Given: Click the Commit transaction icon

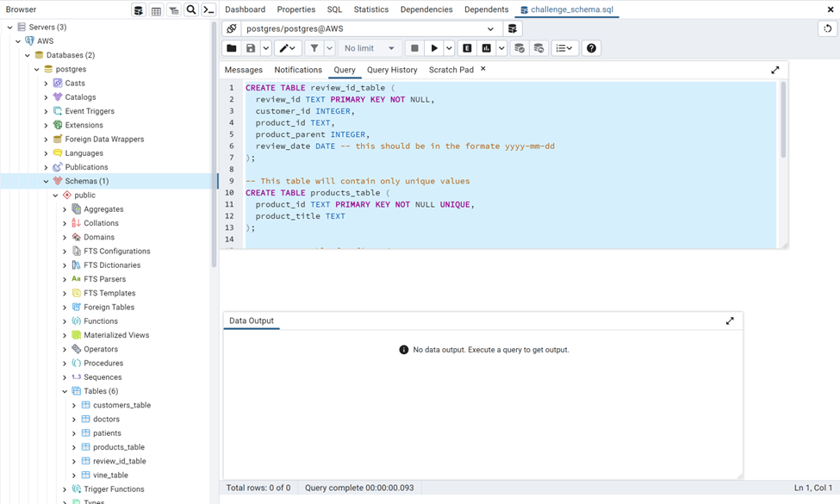Looking at the screenshot, I should (x=519, y=48).
